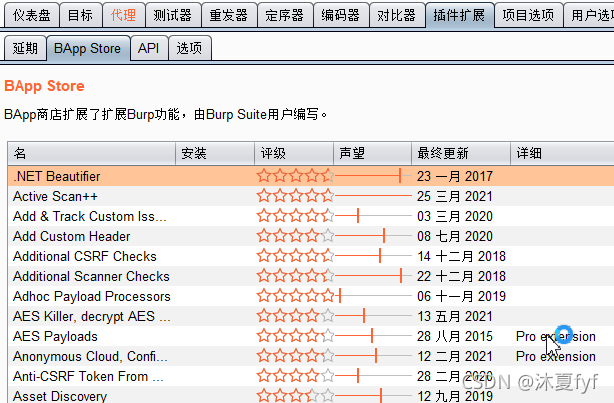Viewport: 614px width, 403px height.
Task: Sort by the 详细 column header
Action: click(x=562, y=153)
